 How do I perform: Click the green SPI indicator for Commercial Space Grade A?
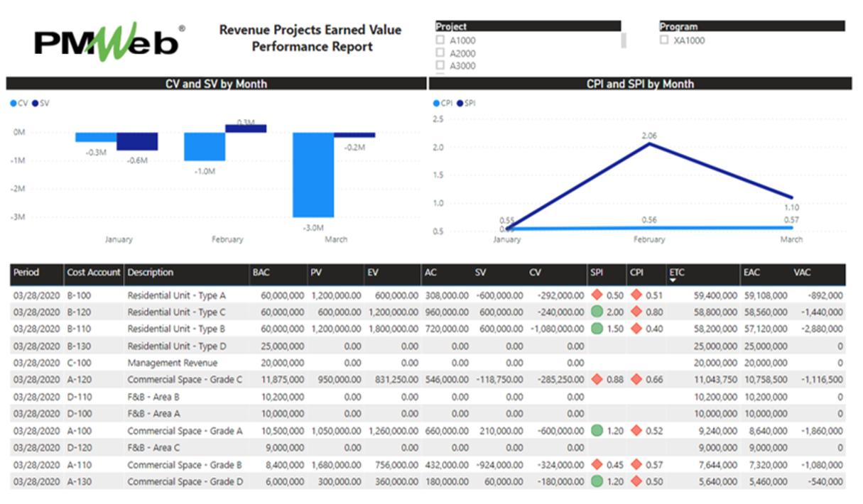[597, 431]
